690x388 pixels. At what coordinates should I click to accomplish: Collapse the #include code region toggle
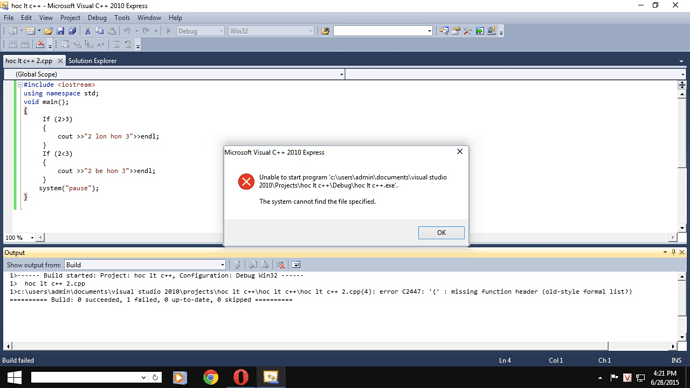20,84
